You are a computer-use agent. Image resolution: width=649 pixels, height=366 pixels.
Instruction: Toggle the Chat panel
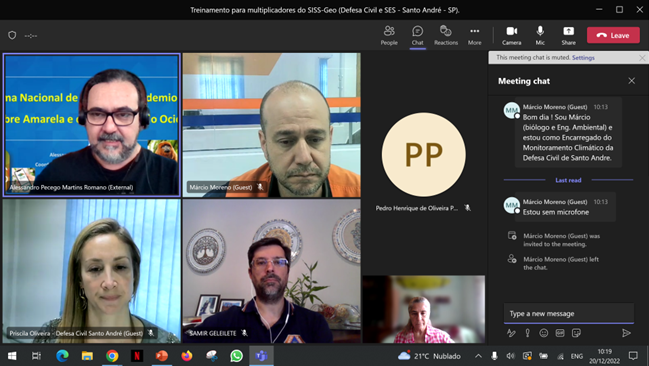click(x=417, y=35)
